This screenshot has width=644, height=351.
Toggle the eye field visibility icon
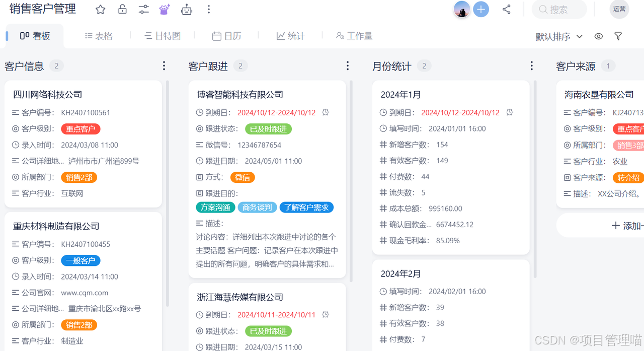pos(599,36)
